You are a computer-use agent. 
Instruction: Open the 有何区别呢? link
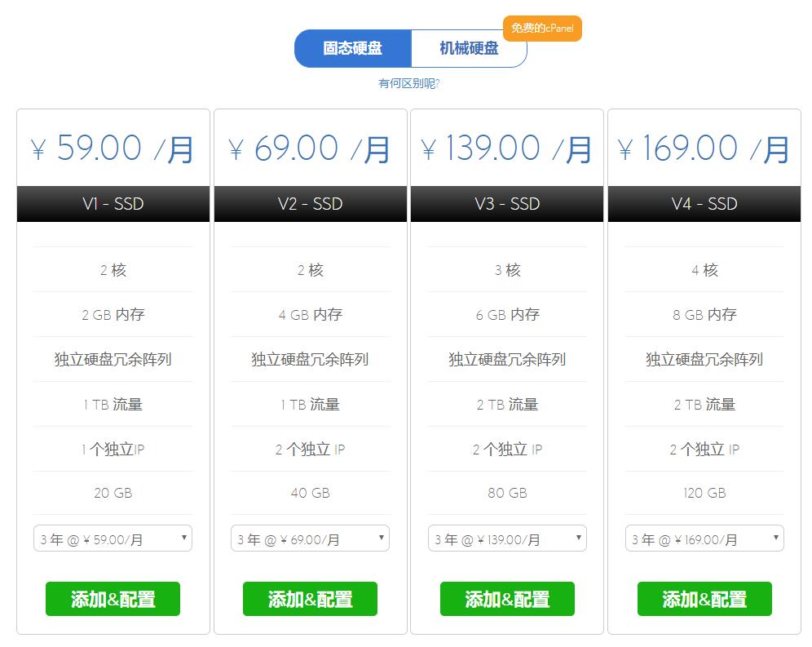[409, 83]
